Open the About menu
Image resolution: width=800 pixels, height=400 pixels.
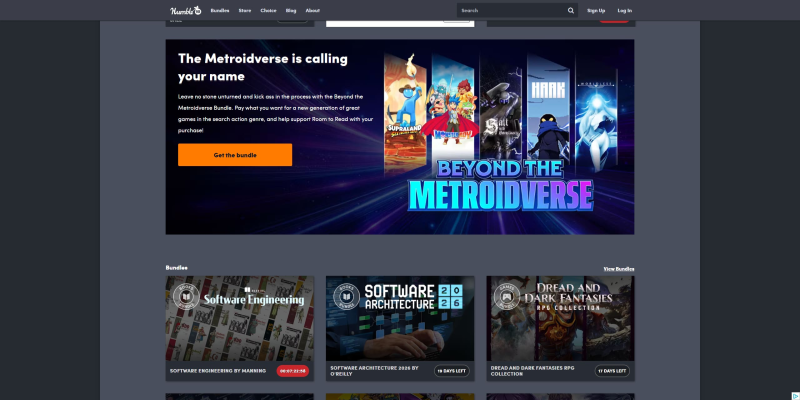tap(313, 10)
